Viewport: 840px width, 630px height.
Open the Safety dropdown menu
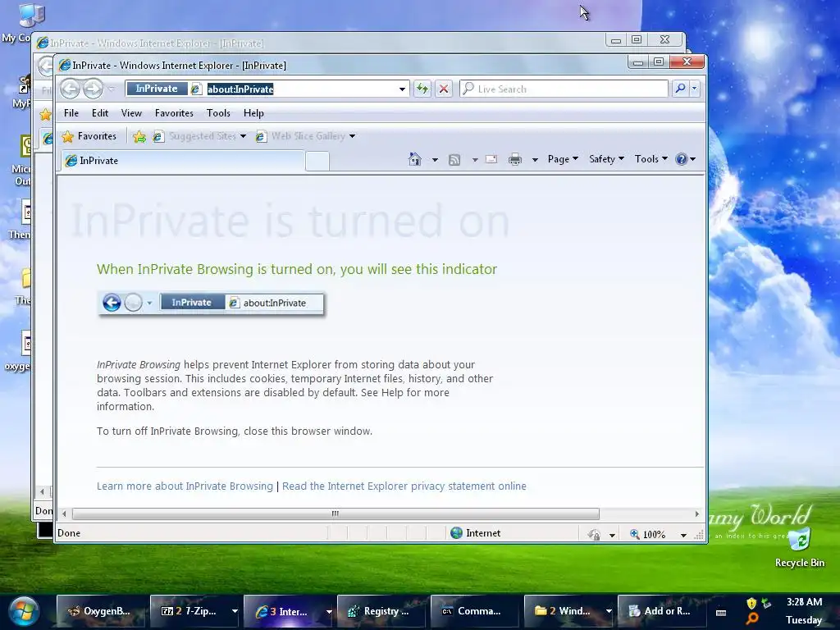coord(606,159)
